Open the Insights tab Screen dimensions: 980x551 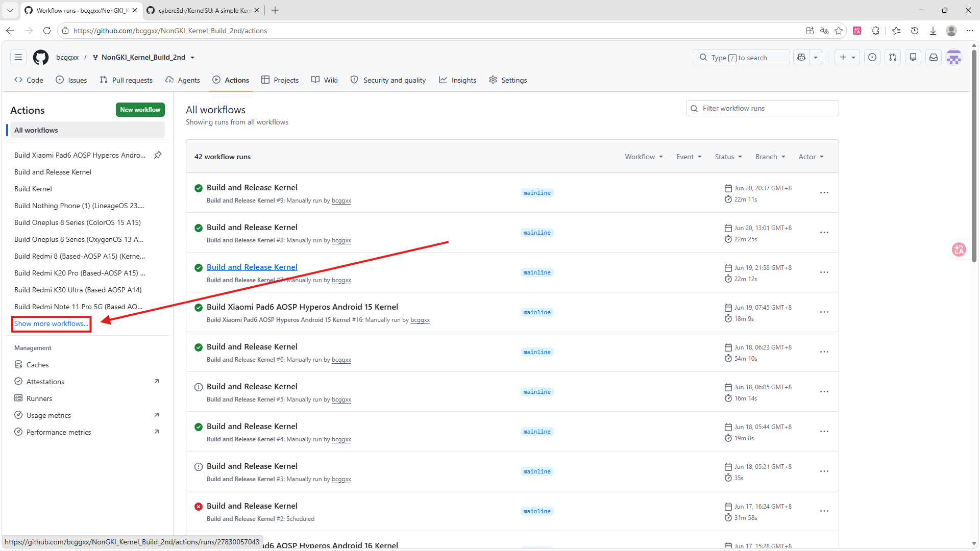pyautogui.click(x=458, y=80)
